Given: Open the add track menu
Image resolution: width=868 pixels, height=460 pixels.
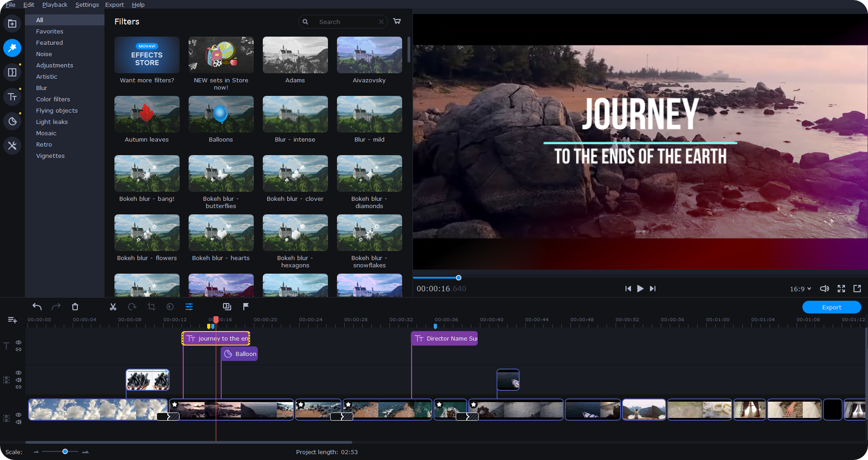Looking at the screenshot, I should point(13,320).
